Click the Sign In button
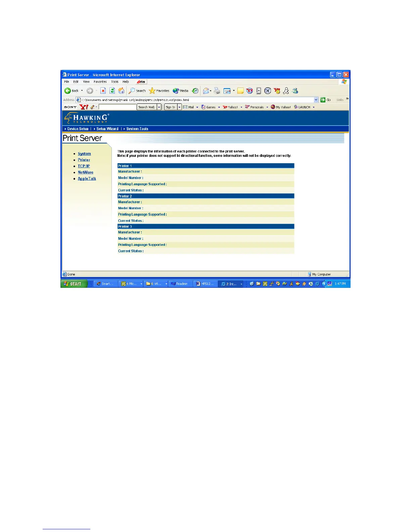Image resolution: width=411 pixels, height=532 pixels. (x=171, y=107)
